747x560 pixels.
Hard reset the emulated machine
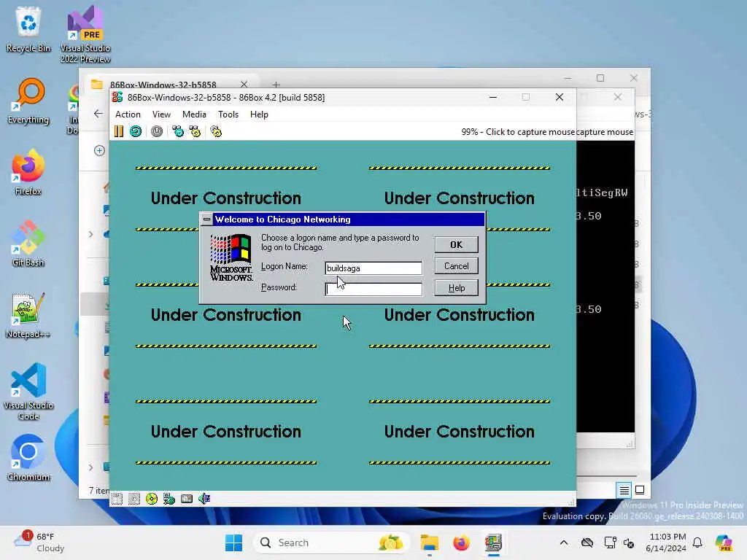click(136, 131)
